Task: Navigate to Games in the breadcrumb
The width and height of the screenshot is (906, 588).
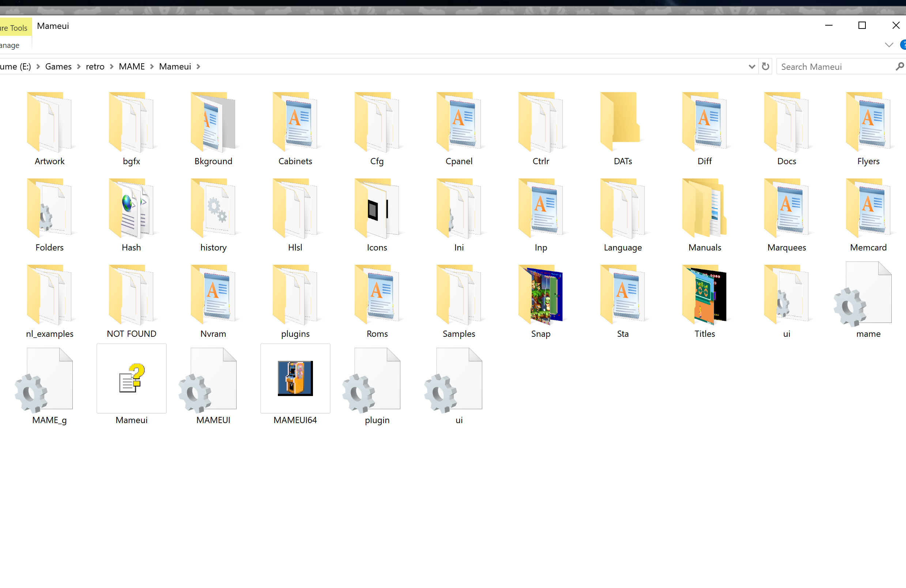Action: tap(58, 67)
